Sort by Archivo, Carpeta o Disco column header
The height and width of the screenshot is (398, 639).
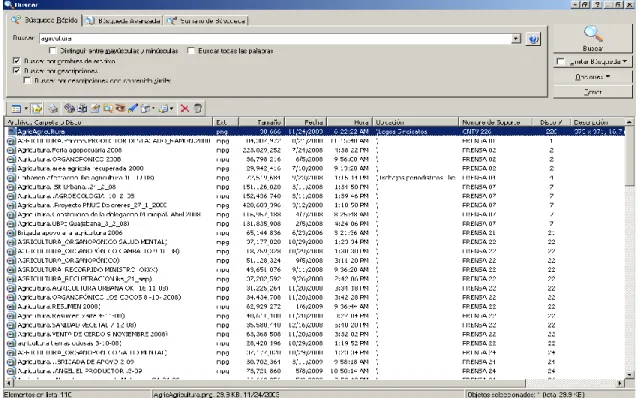(108, 122)
